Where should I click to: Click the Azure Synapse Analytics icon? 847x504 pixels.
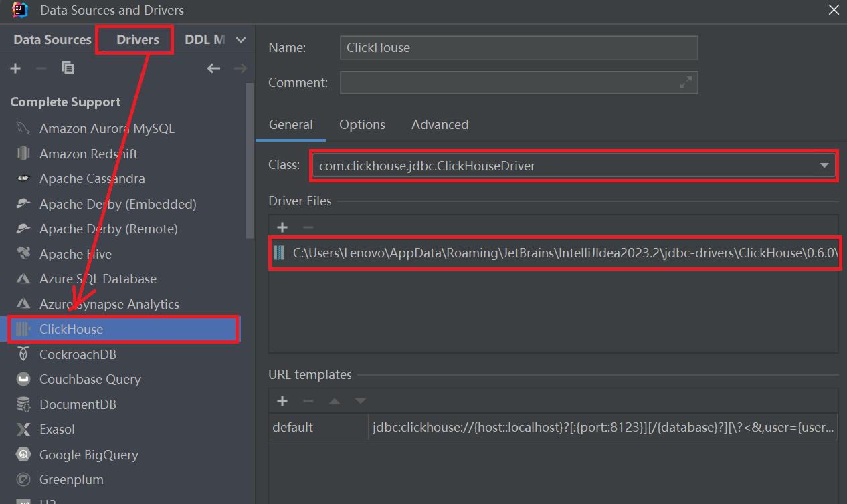coord(23,304)
